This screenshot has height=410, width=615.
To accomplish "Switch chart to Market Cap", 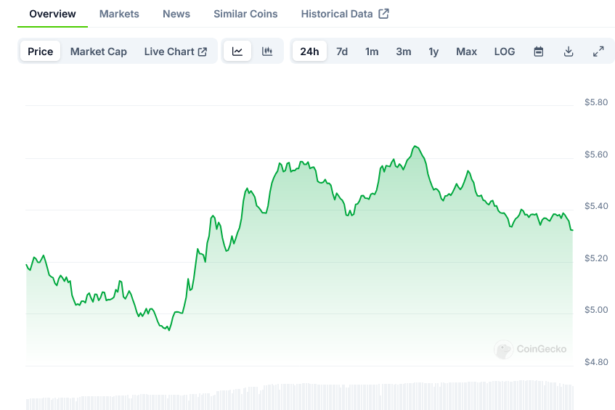I will click(x=98, y=51).
